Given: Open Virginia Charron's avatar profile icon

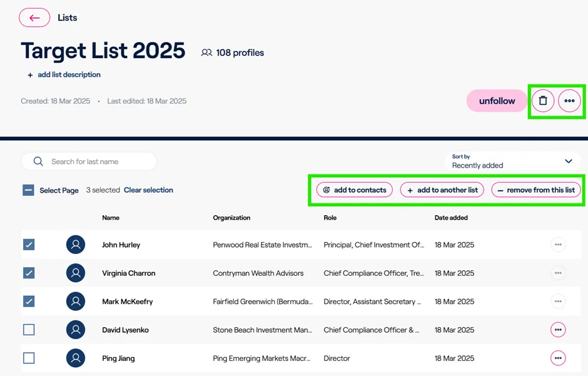Looking at the screenshot, I should coord(76,273).
